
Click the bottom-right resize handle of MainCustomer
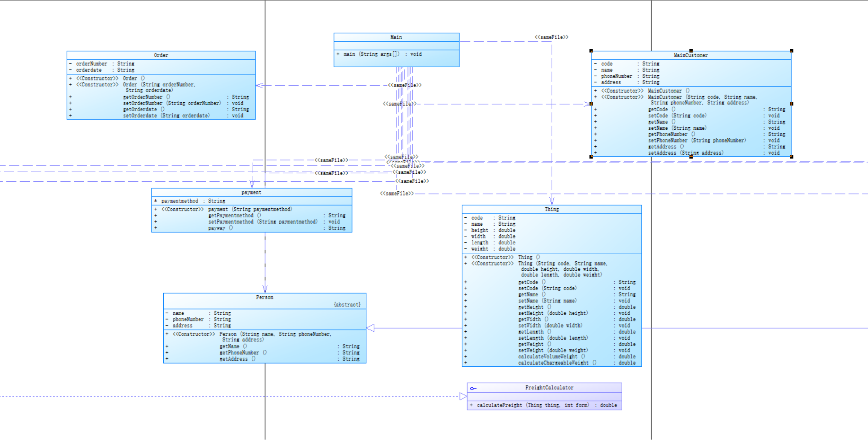(x=791, y=157)
